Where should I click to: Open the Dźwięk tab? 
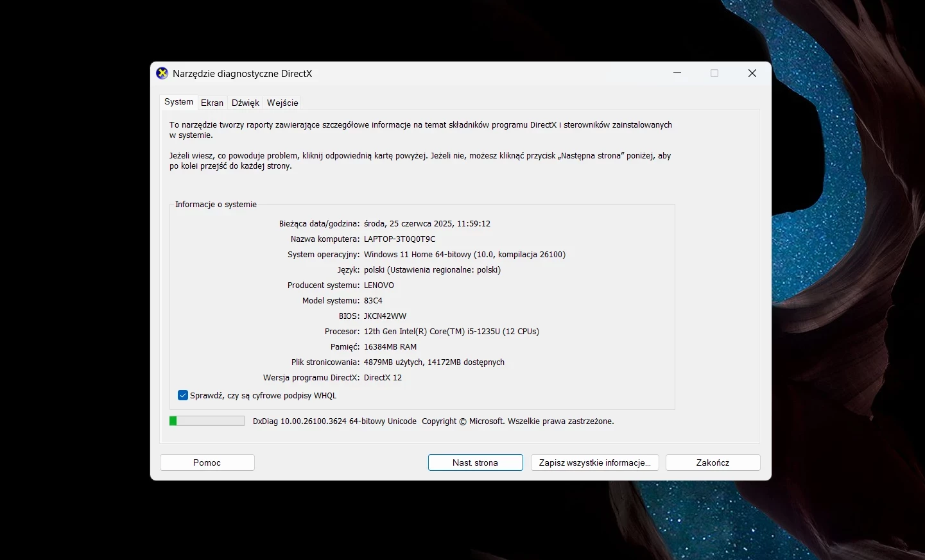point(245,103)
